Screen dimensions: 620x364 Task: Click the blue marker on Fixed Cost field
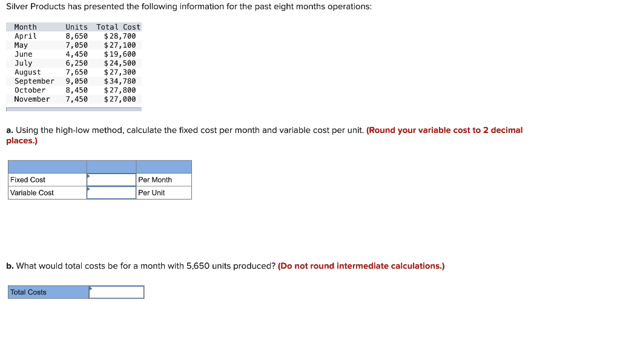coord(89,176)
